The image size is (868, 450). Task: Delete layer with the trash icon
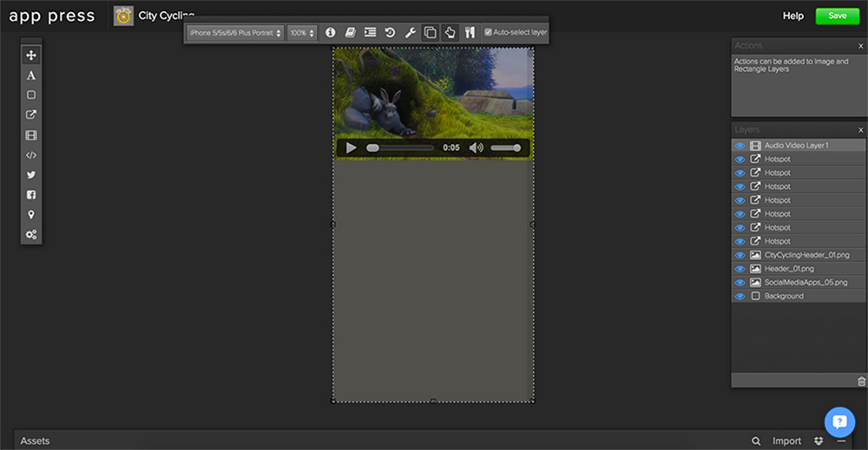point(861,381)
